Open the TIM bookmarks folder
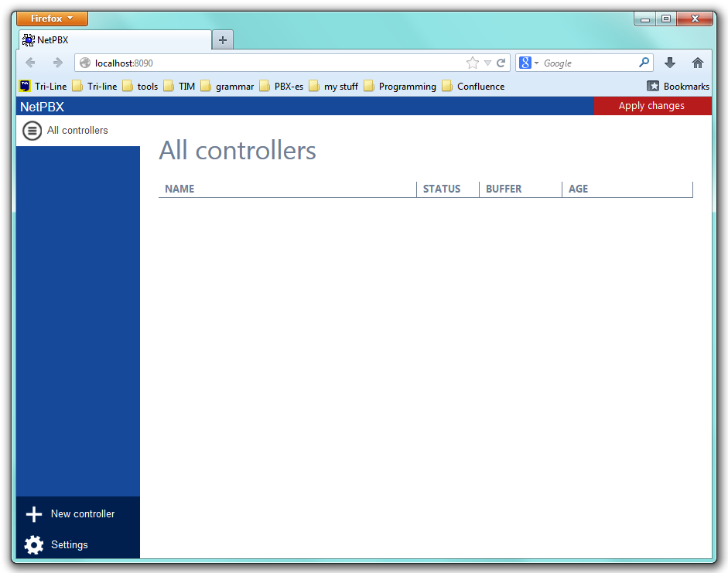Image resolution: width=728 pixels, height=573 pixels. (x=179, y=87)
